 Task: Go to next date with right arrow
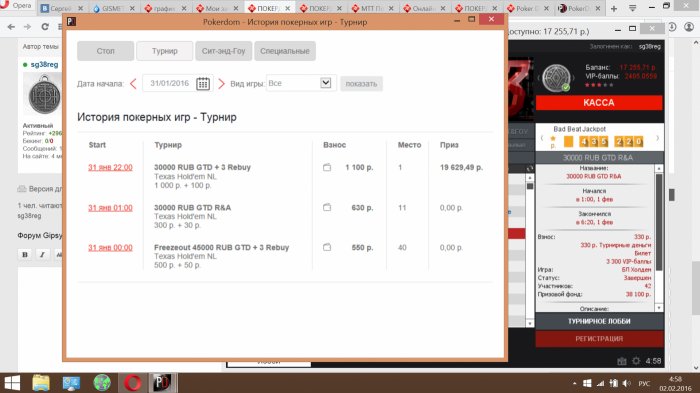tap(221, 84)
